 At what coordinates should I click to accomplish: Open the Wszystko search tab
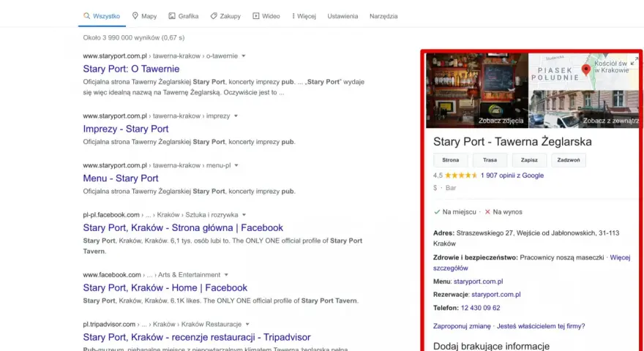(102, 16)
